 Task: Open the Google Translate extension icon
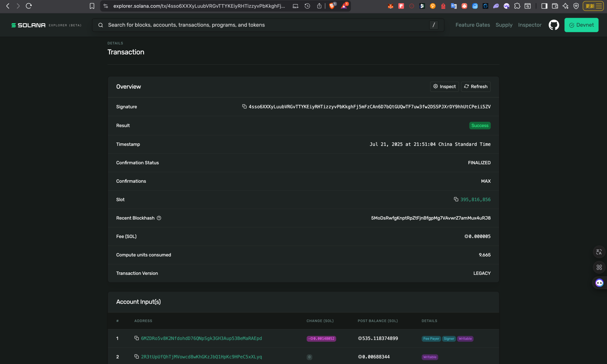coord(454,6)
